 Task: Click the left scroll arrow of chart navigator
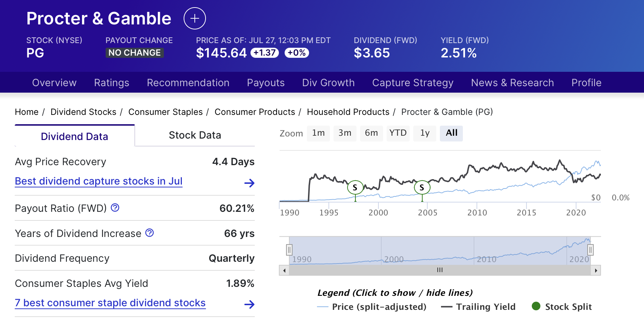tap(284, 270)
